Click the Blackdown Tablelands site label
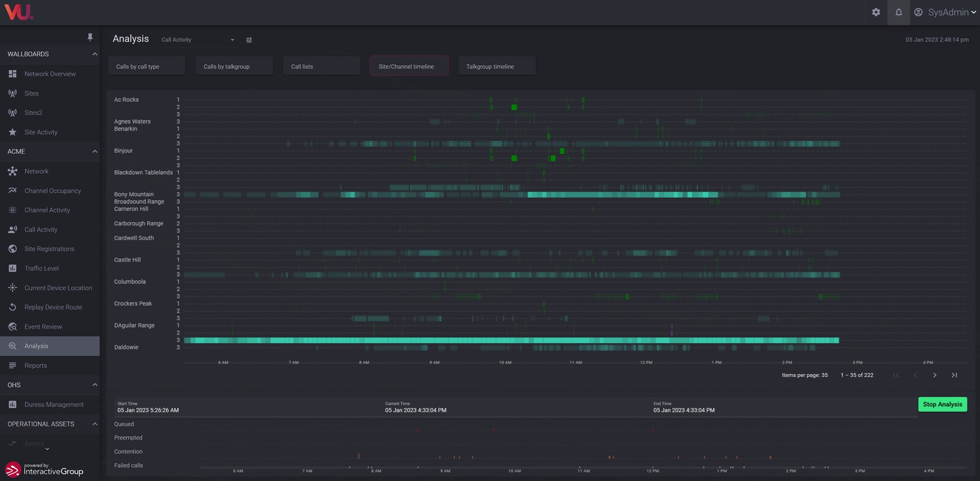This screenshot has height=481, width=980. click(x=143, y=173)
